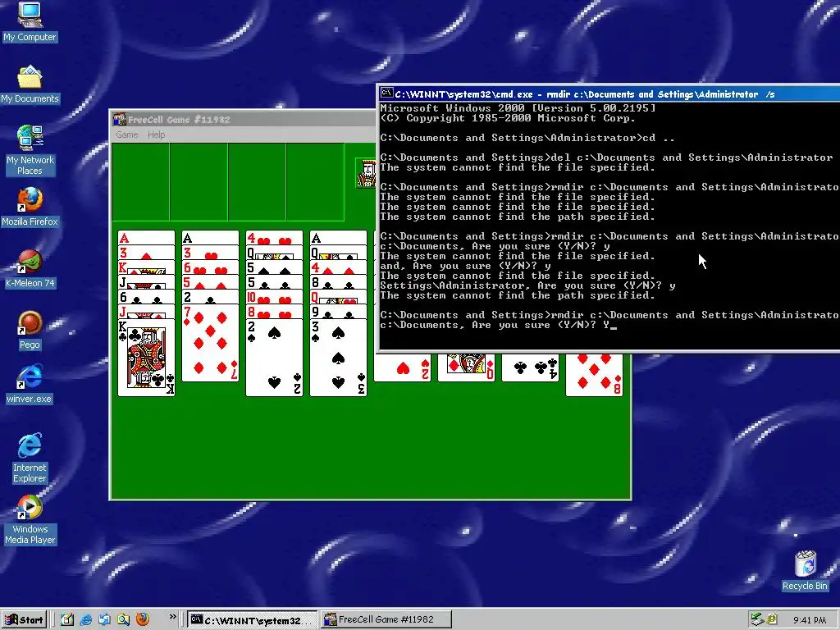
Task: Click the '(C) Copyright 1985-2000 Microsoft Corp.' line
Action: [507, 118]
